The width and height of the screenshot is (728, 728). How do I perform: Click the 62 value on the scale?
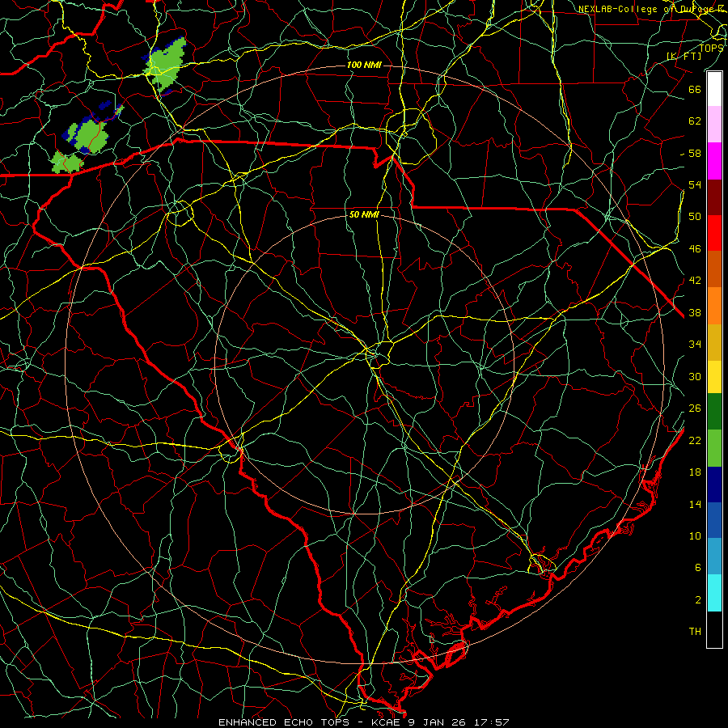[x=695, y=121]
